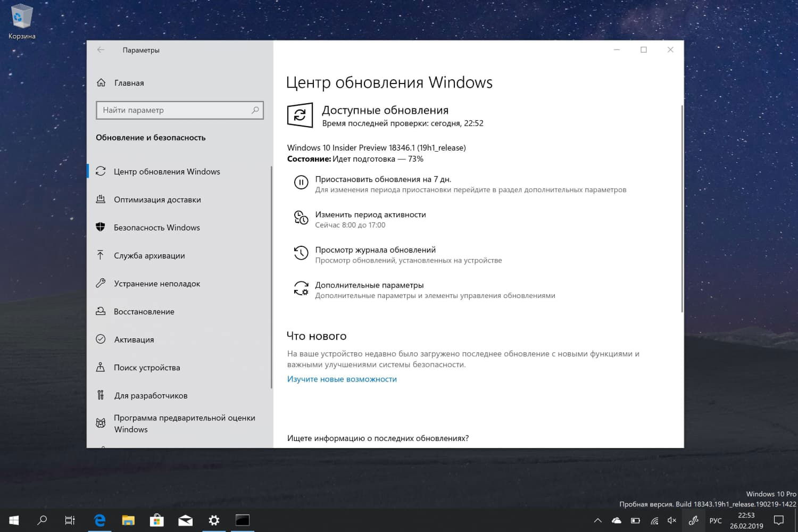The image size is (798, 532).
Task: Open Дополнительные параметры for updates
Action: click(x=369, y=285)
